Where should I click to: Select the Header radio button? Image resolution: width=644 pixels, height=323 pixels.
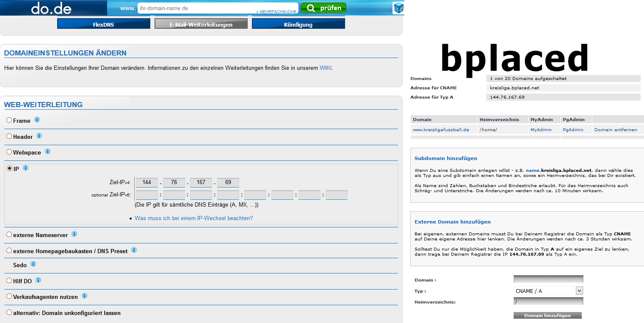(9, 136)
